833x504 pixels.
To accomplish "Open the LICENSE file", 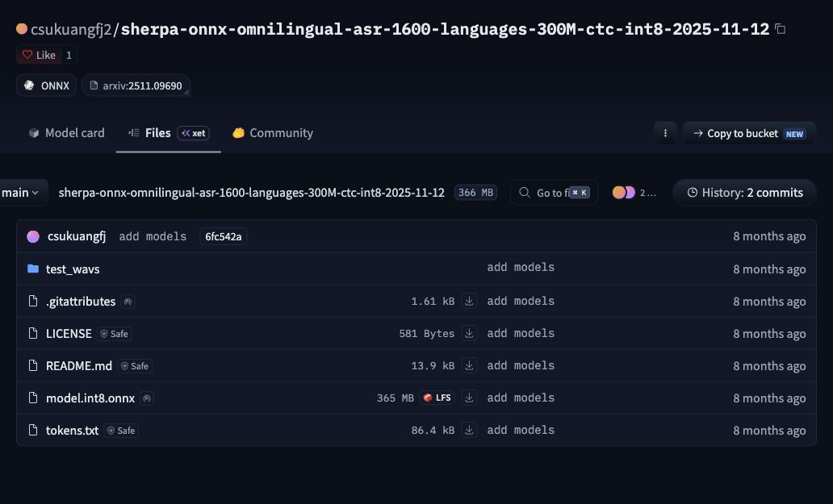I will 69,334.
